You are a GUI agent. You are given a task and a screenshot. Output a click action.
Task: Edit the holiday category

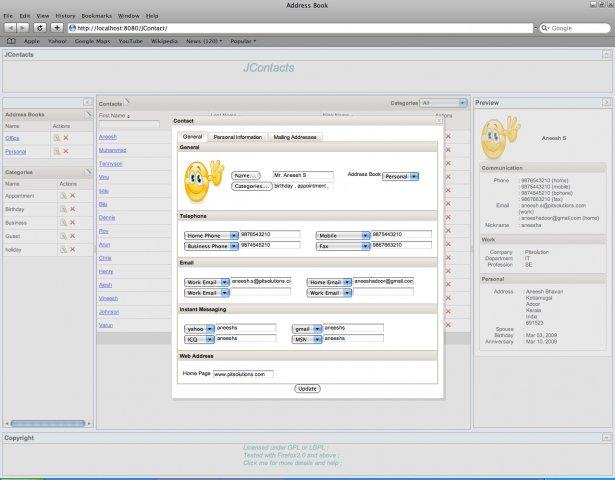pos(63,249)
